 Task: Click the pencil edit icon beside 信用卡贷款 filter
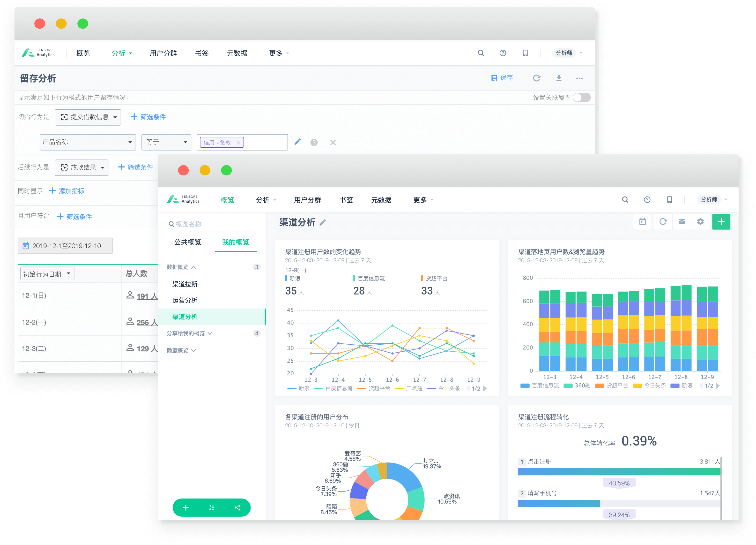tap(298, 142)
